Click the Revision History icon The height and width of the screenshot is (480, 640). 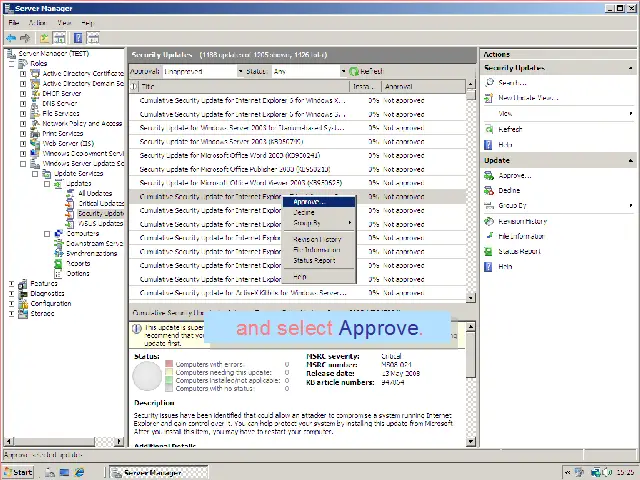tap(489, 222)
